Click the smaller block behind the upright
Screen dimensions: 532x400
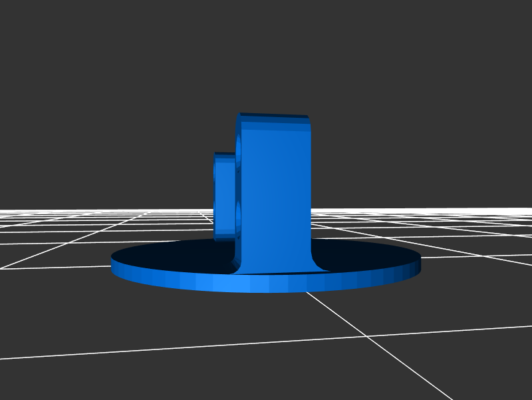pos(225,193)
